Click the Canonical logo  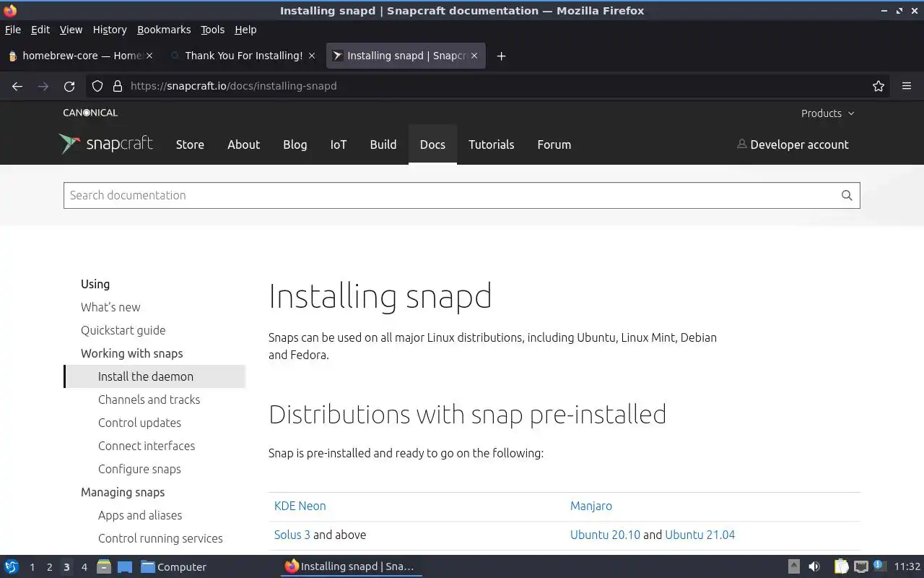click(90, 113)
